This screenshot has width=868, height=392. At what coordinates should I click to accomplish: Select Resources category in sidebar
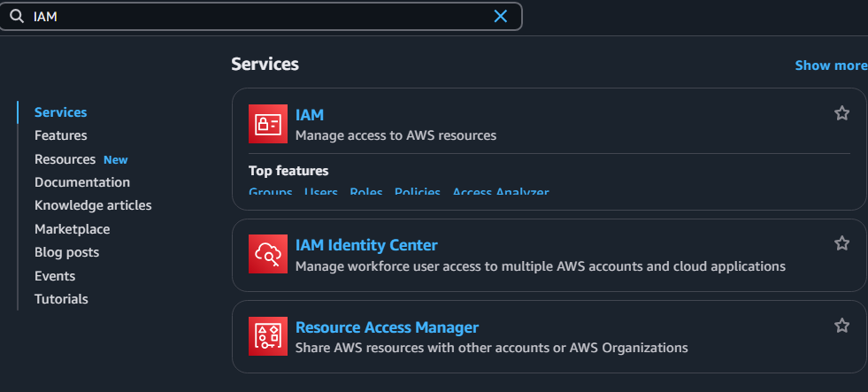click(65, 159)
